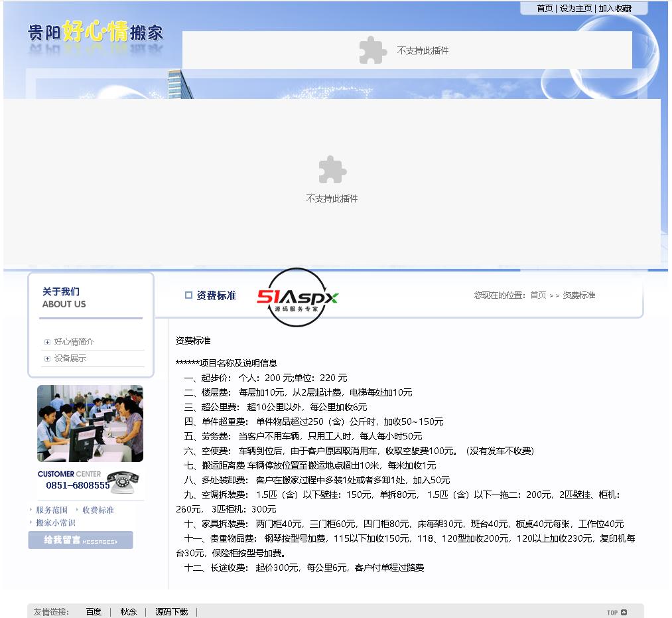Open 设备展示 in the About Us menu
Image resolution: width=672 pixels, height=618 pixels.
(70, 358)
